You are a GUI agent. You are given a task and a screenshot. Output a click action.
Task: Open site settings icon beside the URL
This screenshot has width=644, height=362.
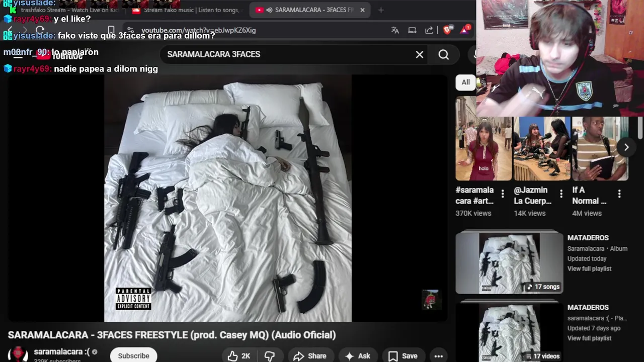point(130,30)
